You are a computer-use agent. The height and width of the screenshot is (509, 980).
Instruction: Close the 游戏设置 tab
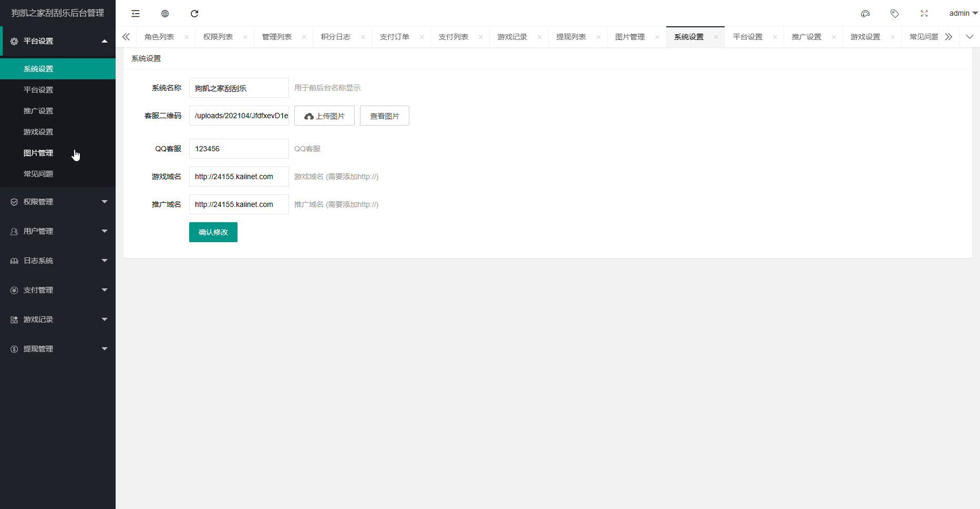pyautogui.click(x=893, y=37)
